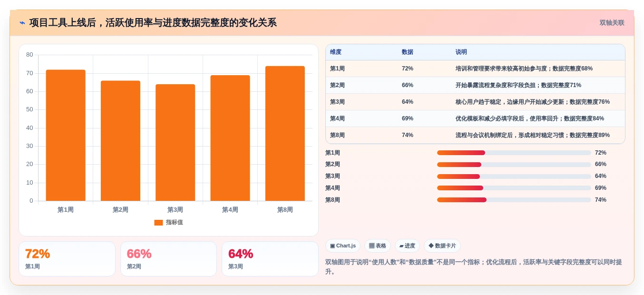Click the lightning icon beside the title
This screenshot has width=644, height=295.
click(x=22, y=23)
